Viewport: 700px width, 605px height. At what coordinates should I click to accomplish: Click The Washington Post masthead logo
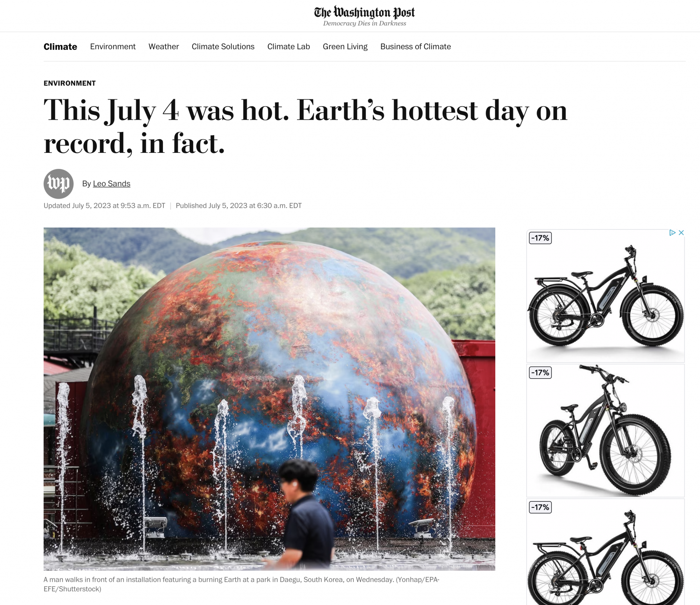point(364,13)
